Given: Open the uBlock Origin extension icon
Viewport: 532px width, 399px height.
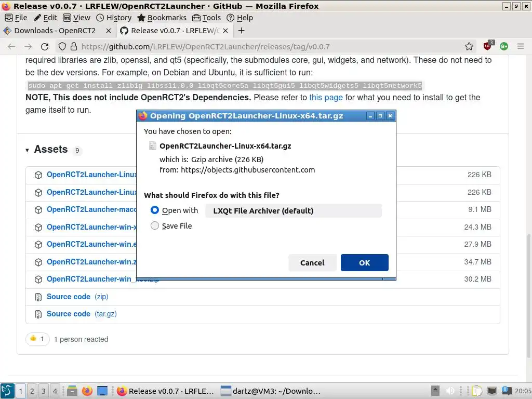Looking at the screenshot, I should [x=488, y=46].
